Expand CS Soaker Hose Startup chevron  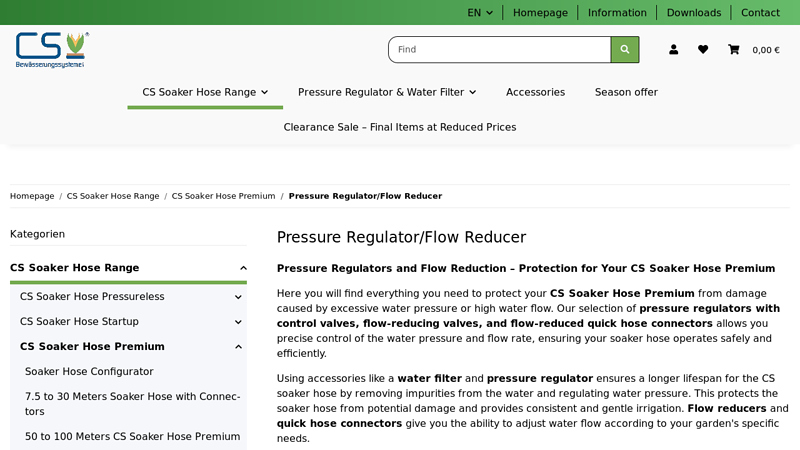click(238, 322)
